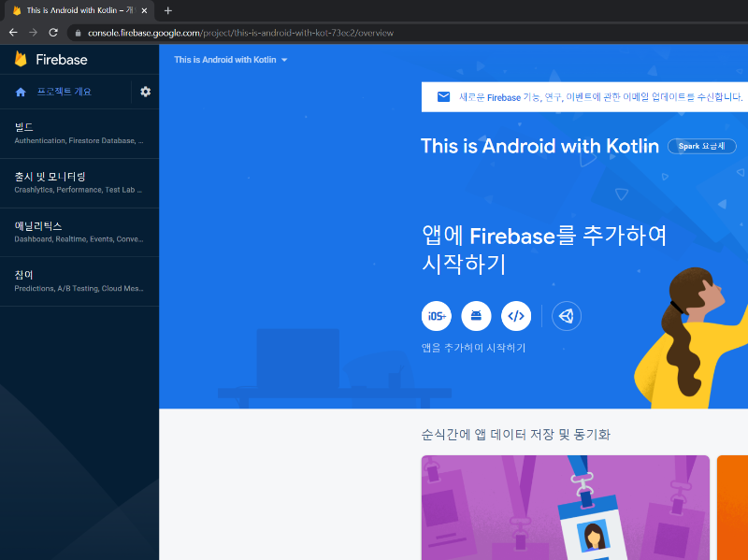Expand the 참여 section
This screenshot has height=560, width=748.
pos(79,281)
